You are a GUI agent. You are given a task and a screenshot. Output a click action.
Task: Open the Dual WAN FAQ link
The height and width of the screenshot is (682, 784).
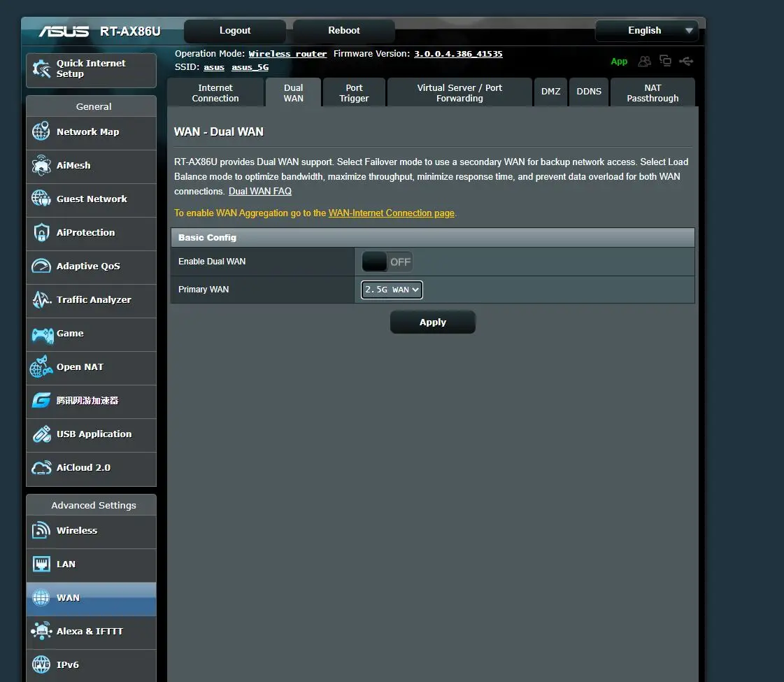tap(260, 191)
